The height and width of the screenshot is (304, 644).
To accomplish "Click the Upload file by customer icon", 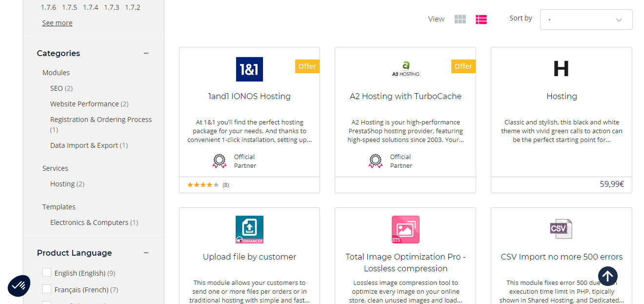I will click(x=249, y=229).
